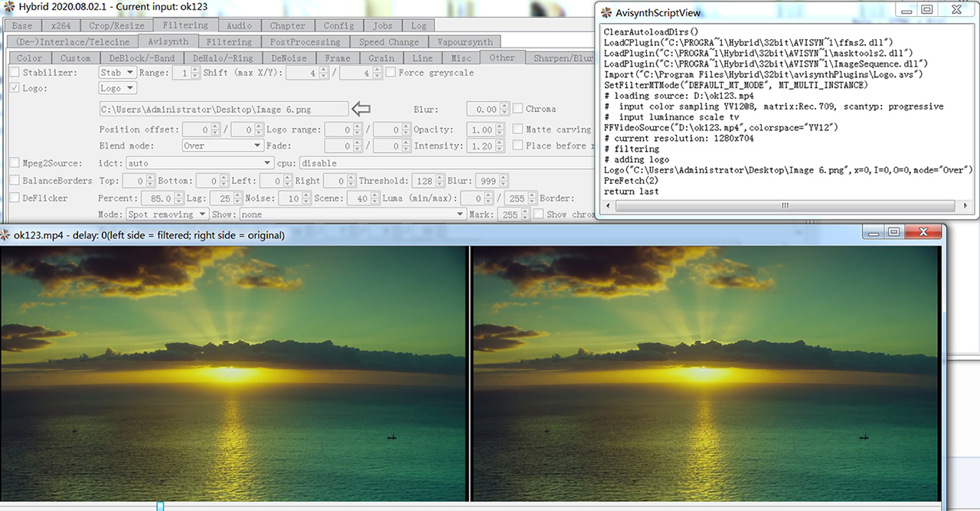Click the script view's left scroll arrow
This screenshot has width=980, height=511.
click(609, 206)
